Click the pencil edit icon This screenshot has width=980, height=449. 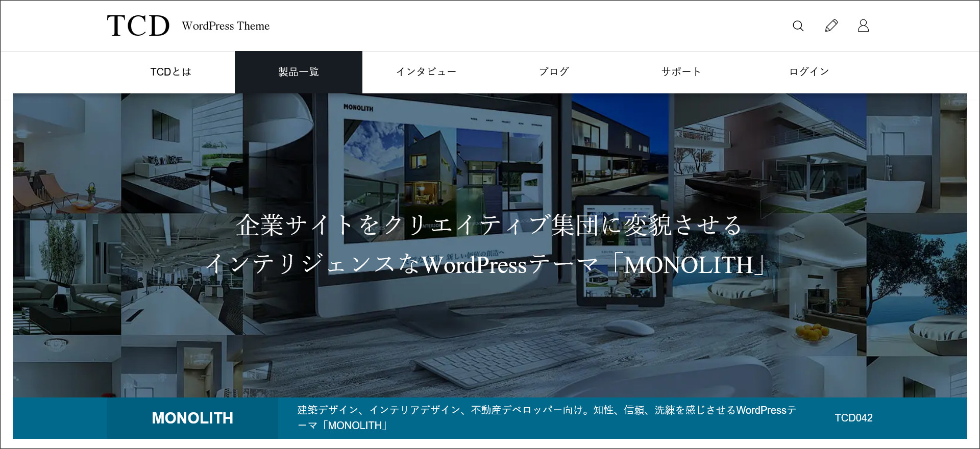831,26
